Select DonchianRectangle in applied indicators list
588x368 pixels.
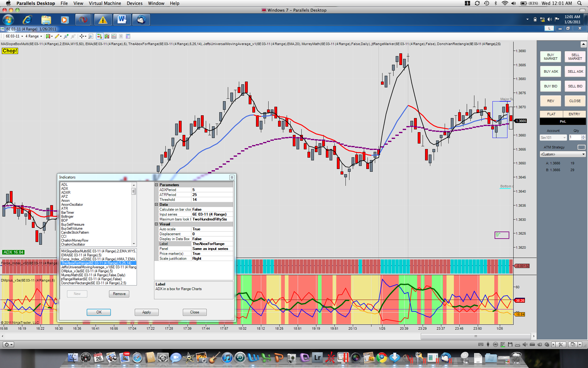[94, 283]
